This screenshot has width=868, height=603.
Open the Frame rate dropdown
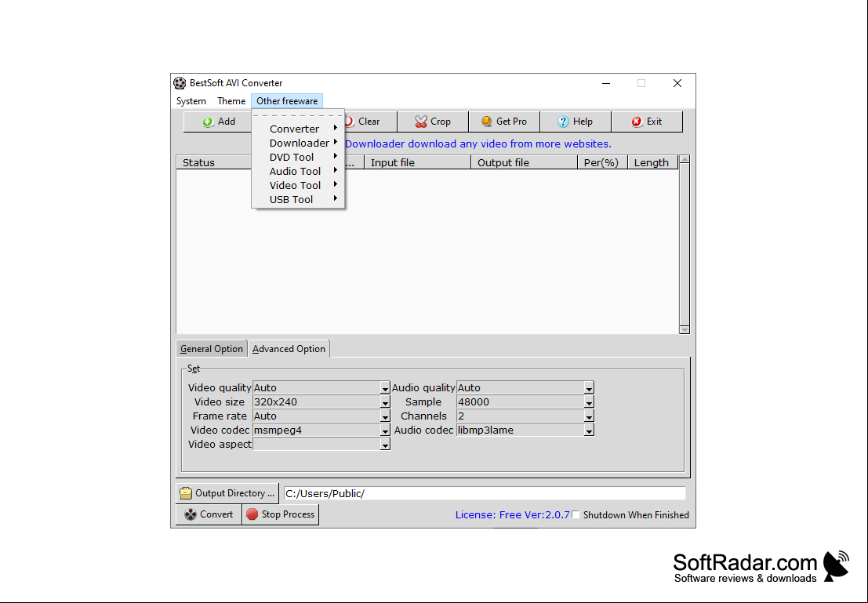point(385,416)
